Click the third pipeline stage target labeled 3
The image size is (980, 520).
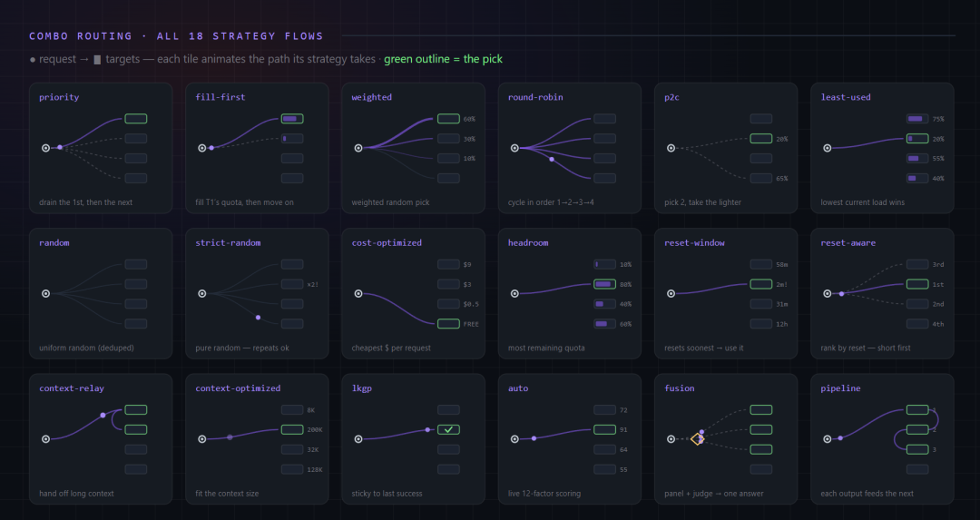click(916, 449)
